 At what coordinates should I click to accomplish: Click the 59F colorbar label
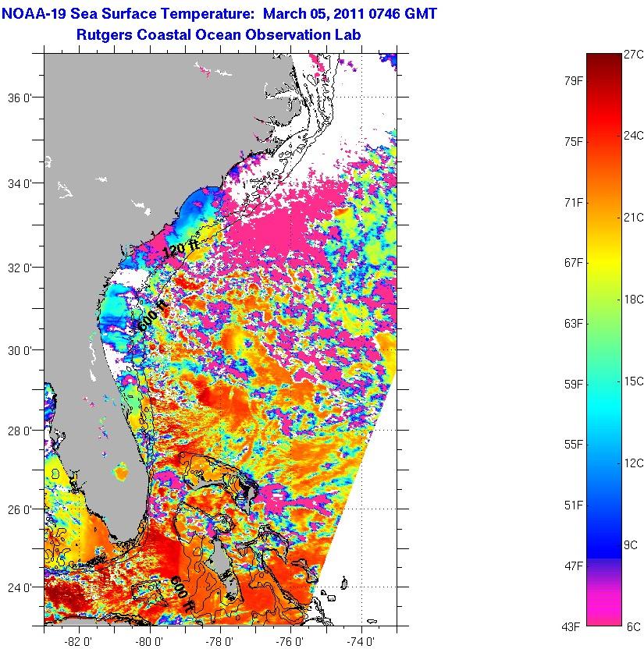point(573,384)
